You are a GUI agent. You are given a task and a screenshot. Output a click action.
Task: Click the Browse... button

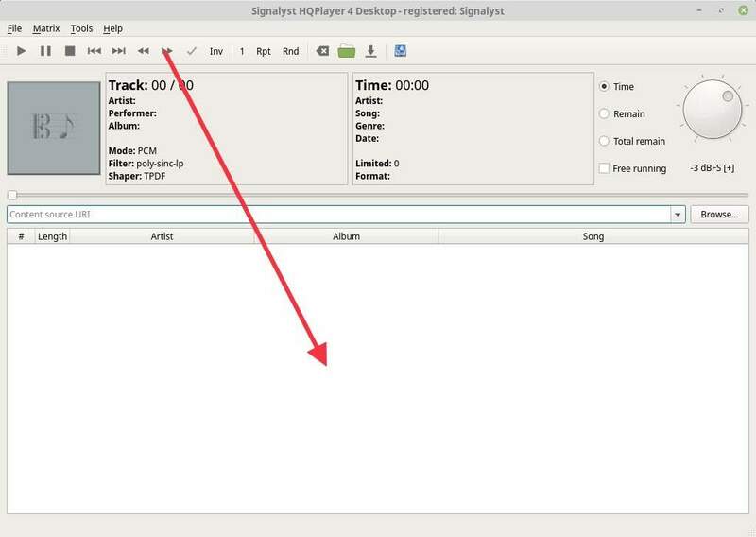point(719,215)
